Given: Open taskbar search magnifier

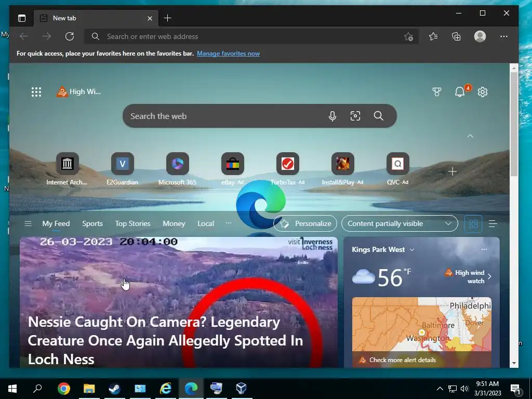Looking at the screenshot, I should 37,389.
